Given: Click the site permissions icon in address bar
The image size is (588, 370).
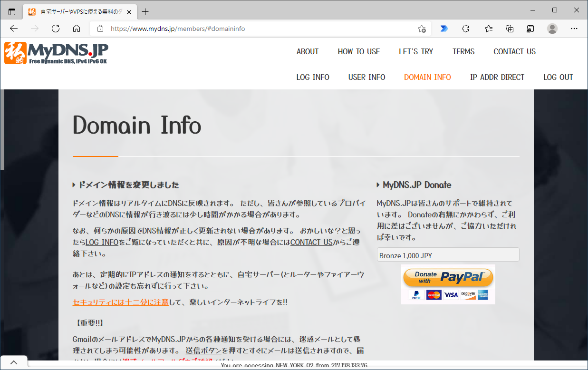Looking at the screenshot, I should (x=100, y=29).
